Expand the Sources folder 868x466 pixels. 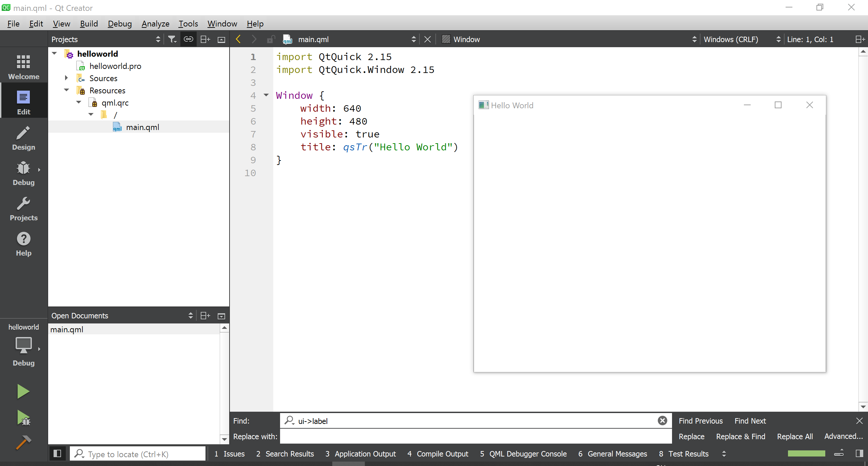click(66, 78)
